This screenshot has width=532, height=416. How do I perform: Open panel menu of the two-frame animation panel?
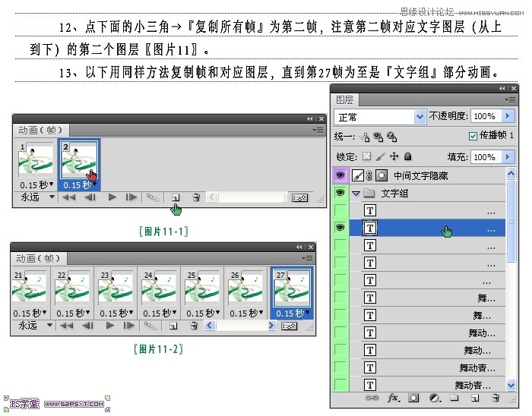pyautogui.click(x=318, y=130)
